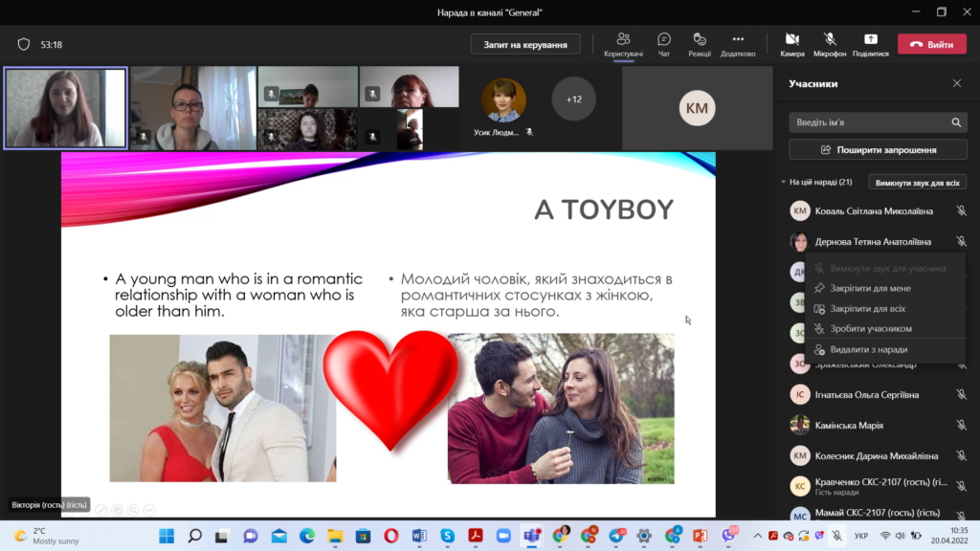The image size is (980, 551).
Task: Switch to Microsoft Teams taskbar icon
Action: pyautogui.click(x=532, y=536)
